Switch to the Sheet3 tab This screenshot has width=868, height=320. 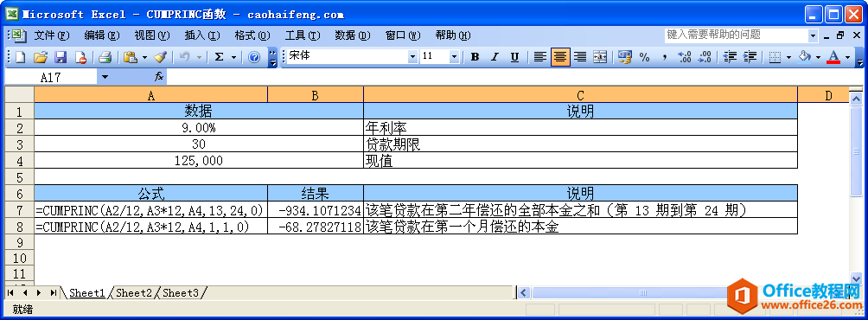coord(181,292)
